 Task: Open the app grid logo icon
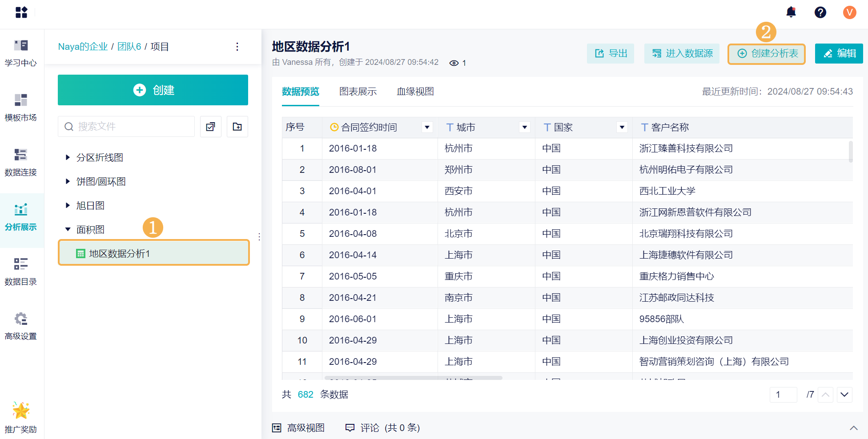click(x=21, y=12)
